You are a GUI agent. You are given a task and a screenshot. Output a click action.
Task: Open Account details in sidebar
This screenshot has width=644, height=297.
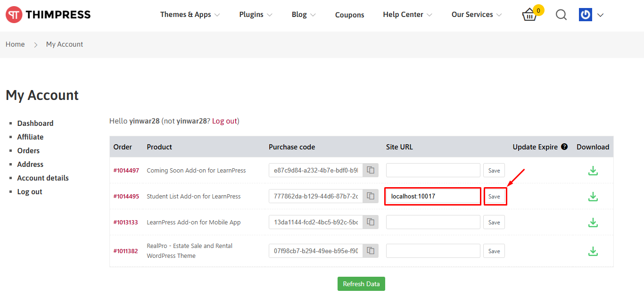click(43, 178)
